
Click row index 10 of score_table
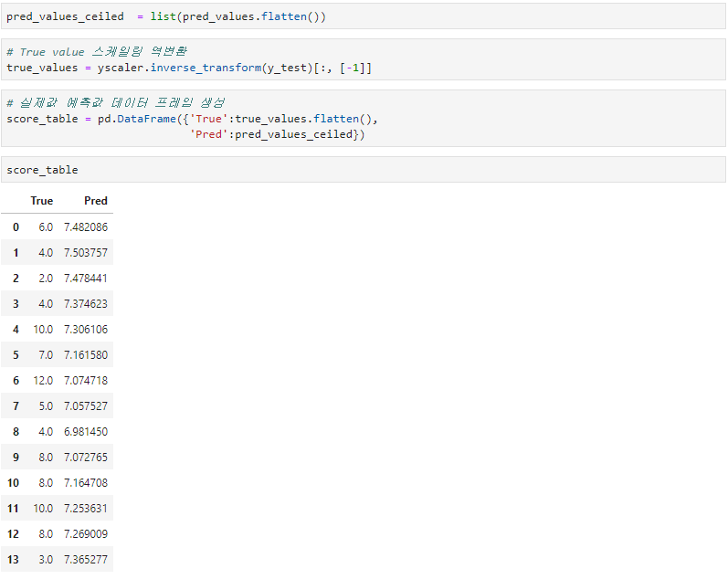tap(13, 482)
